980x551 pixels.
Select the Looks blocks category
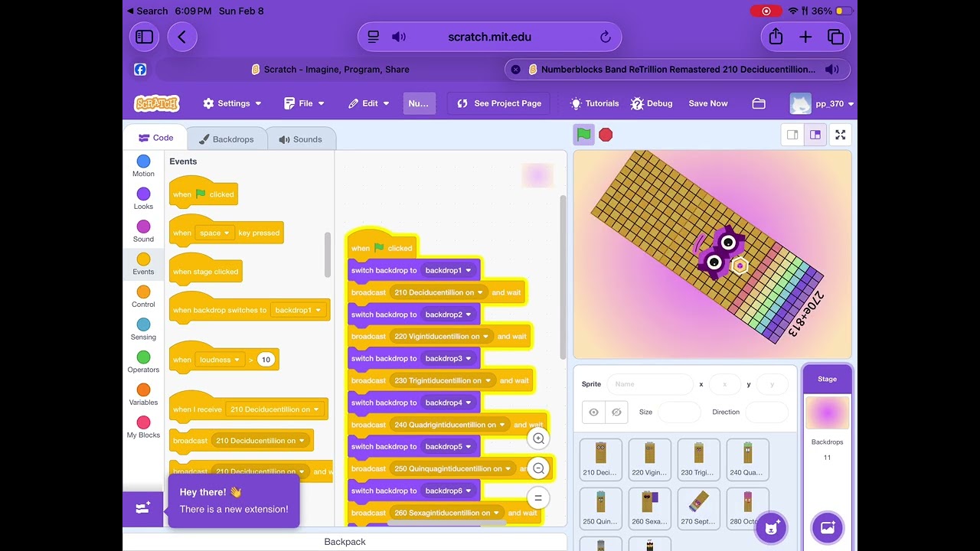[x=143, y=199]
